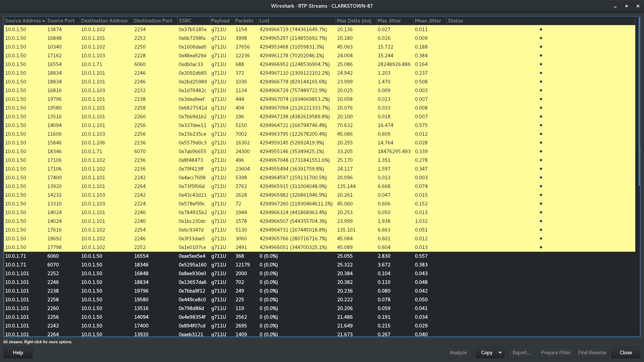The height and width of the screenshot is (362, 644).
Task: Select row with source port 17162
Action: coord(319,56)
